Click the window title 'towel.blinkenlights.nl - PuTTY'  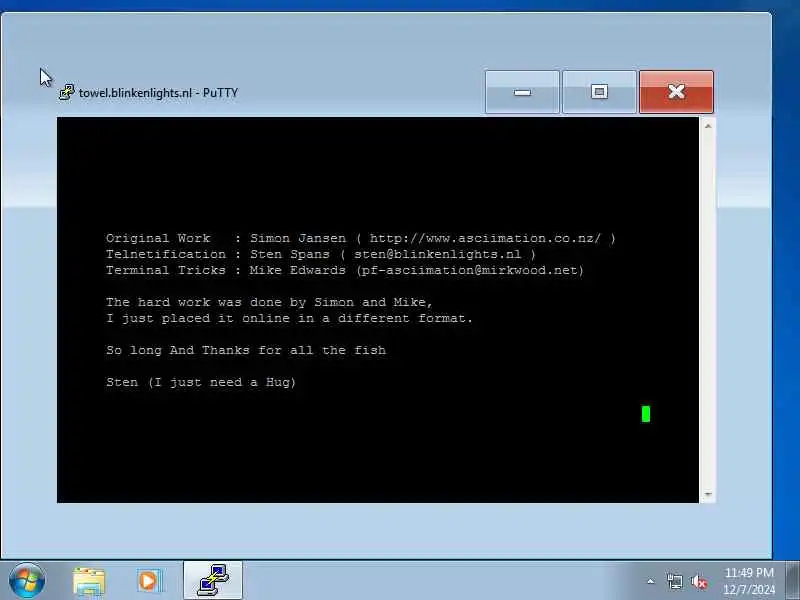click(158, 93)
